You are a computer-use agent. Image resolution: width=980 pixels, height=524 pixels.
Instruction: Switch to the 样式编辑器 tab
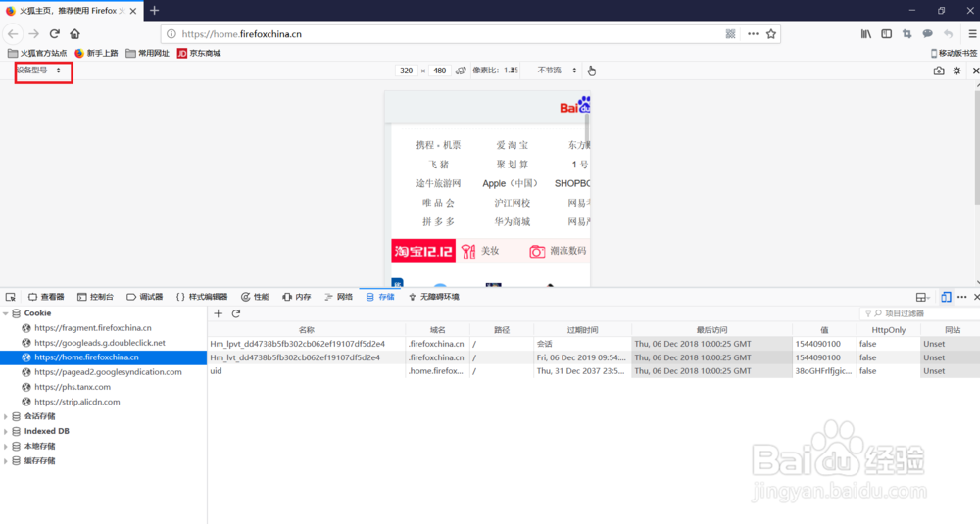pos(201,297)
